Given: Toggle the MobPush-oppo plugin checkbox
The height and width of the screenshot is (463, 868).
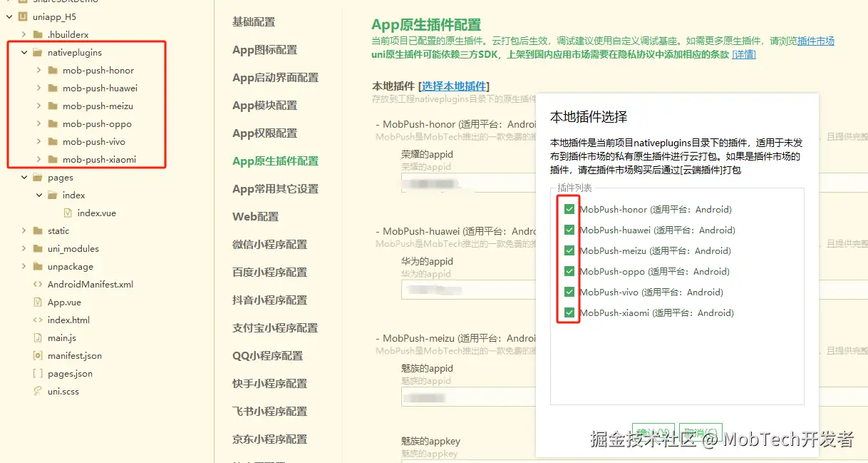Looking at the screenshot, I should [569, 271].
